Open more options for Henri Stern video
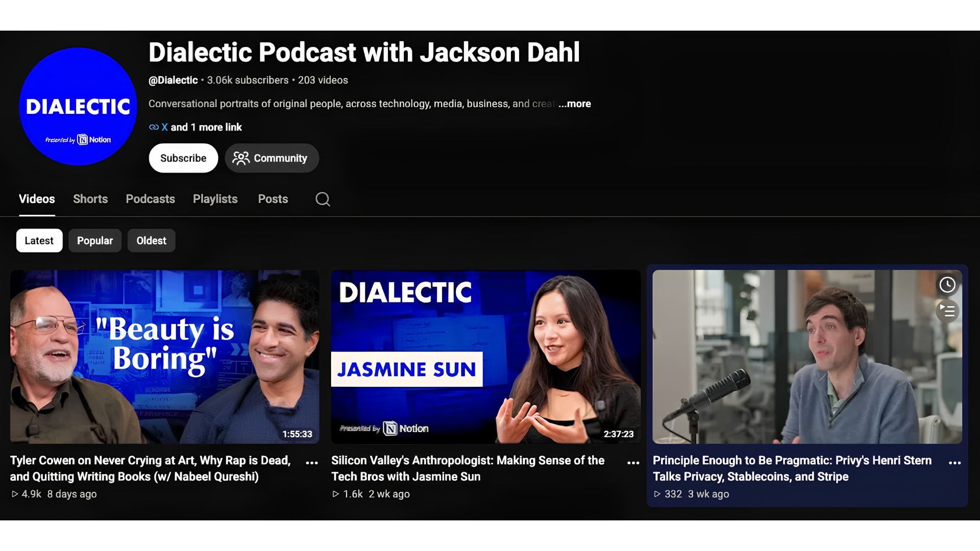This screenshot has width=980, height=551. [955, 463]
